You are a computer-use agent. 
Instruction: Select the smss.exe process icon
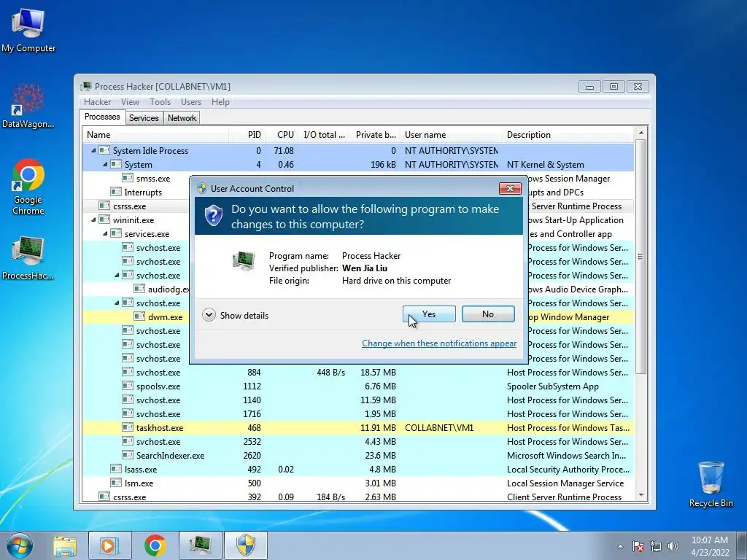[x=127, y=178]
